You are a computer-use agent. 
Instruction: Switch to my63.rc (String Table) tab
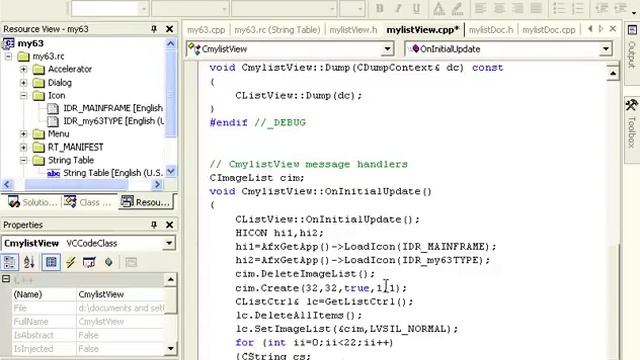[x=277, y=30]
